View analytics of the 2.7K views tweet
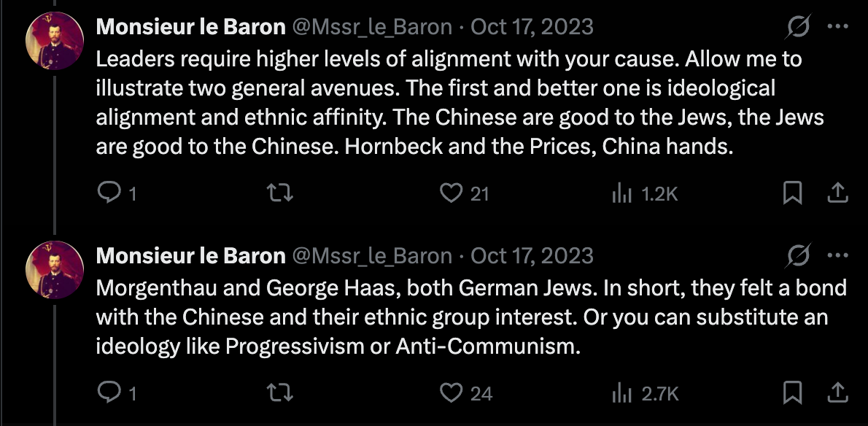868x426 pixels. [620, 393]
